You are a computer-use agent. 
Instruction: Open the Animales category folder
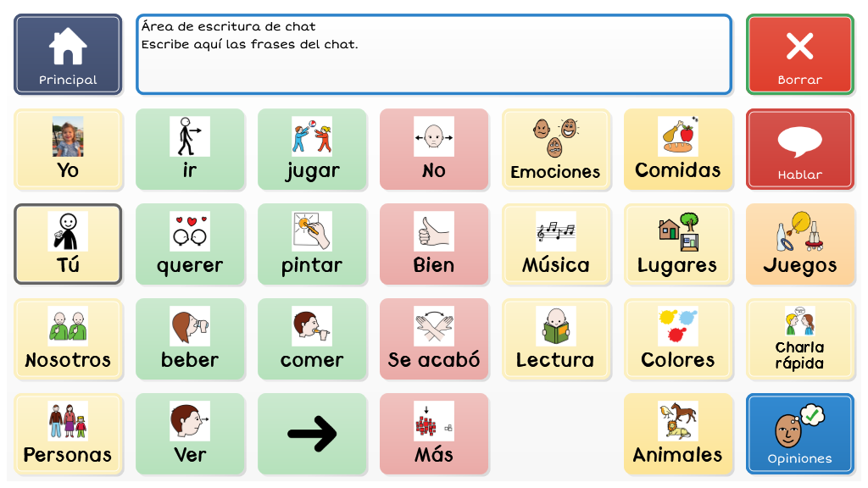(677, 434)
